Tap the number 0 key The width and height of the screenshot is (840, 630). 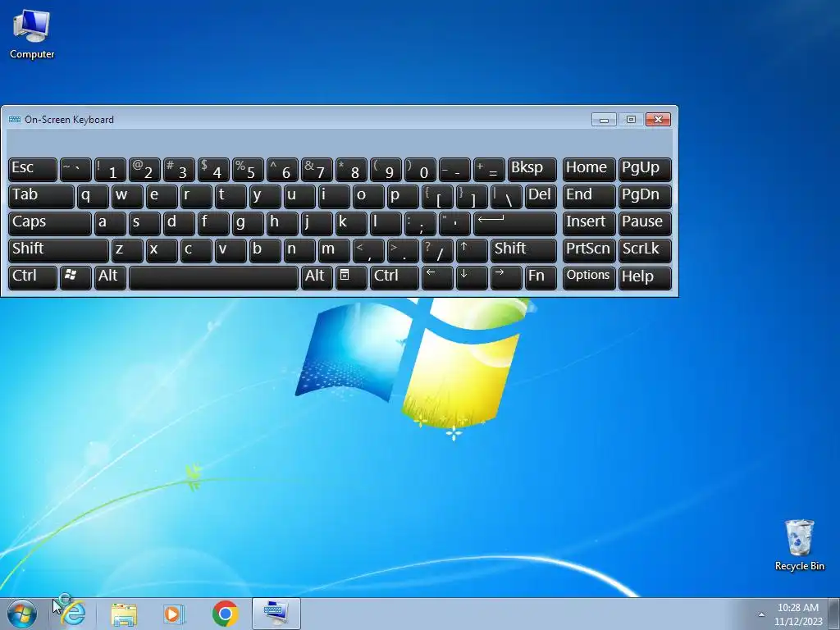[420, 169]
